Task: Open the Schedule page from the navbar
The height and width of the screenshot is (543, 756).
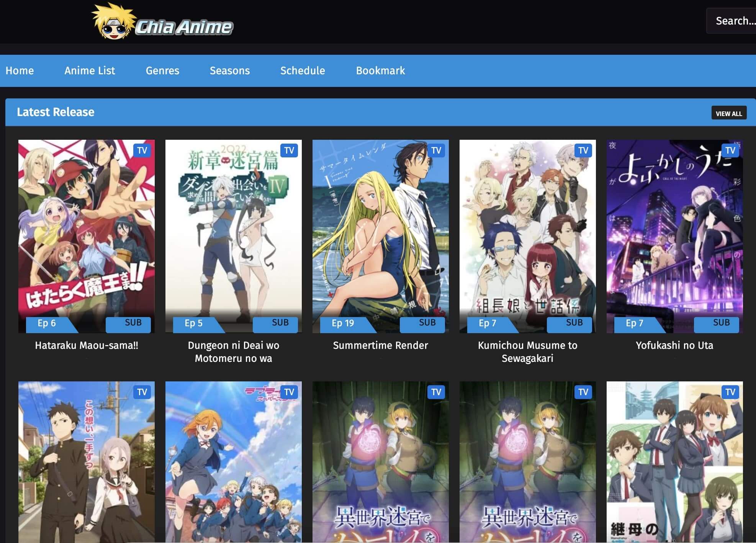Action: (302, 70)
